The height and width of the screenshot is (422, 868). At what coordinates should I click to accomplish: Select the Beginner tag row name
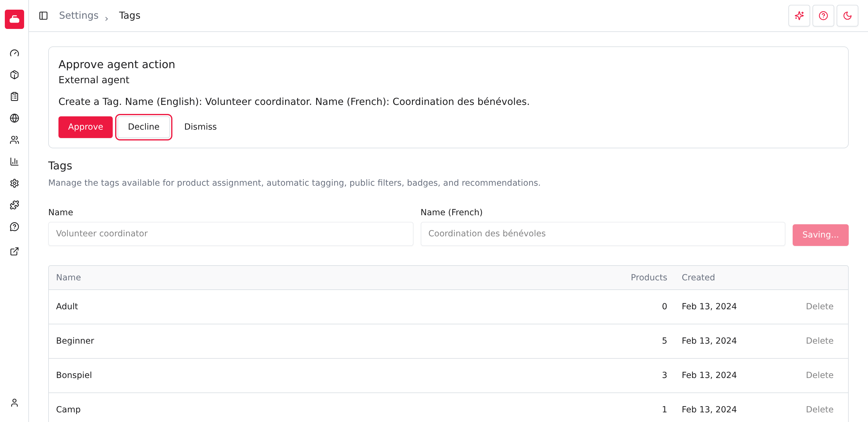coord(75,341)
